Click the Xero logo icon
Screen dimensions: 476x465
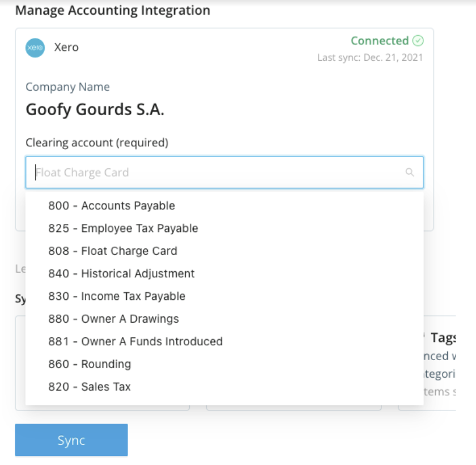click(x=35, y=48)
